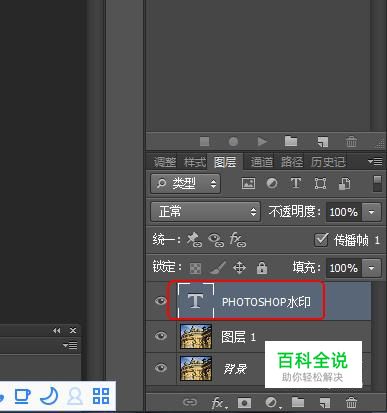Create a new action set folder
The width and height of the screenshot is (387, 413).
[x=291, y=141]
